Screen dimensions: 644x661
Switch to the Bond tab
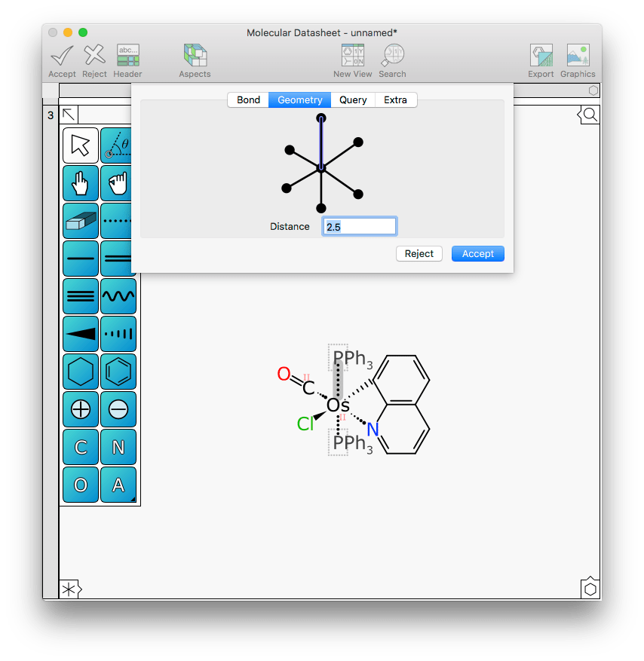point(248,99)
